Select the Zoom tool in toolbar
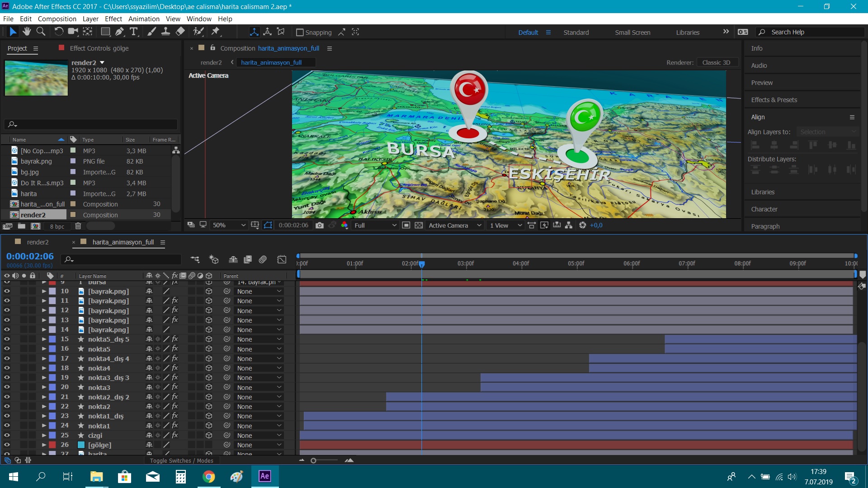868x488 pixels. tap(41, 32)
